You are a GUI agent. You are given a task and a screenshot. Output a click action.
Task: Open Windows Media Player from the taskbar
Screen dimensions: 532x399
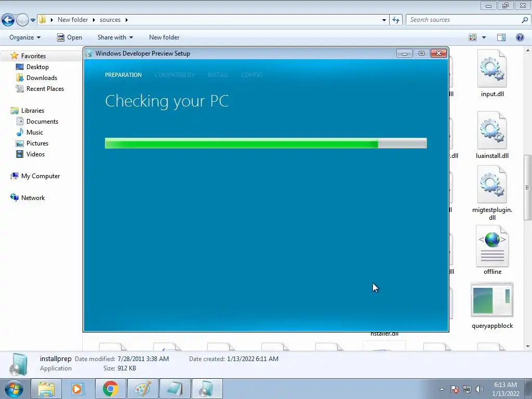coord(78,389)
